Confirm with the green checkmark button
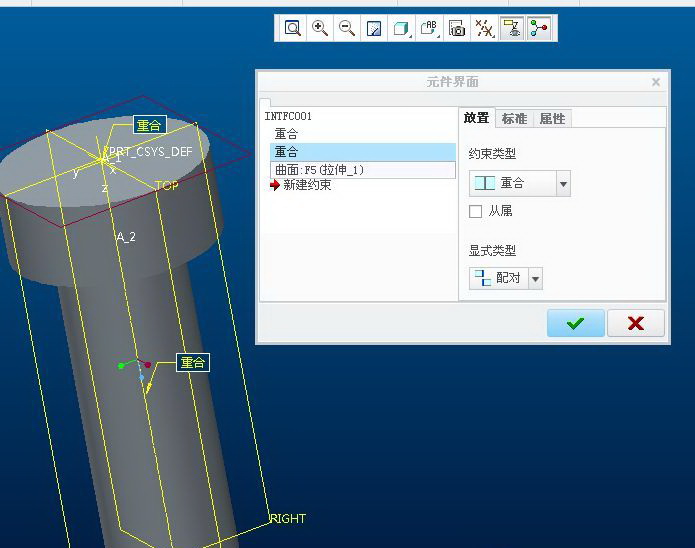 pos(575,323)
